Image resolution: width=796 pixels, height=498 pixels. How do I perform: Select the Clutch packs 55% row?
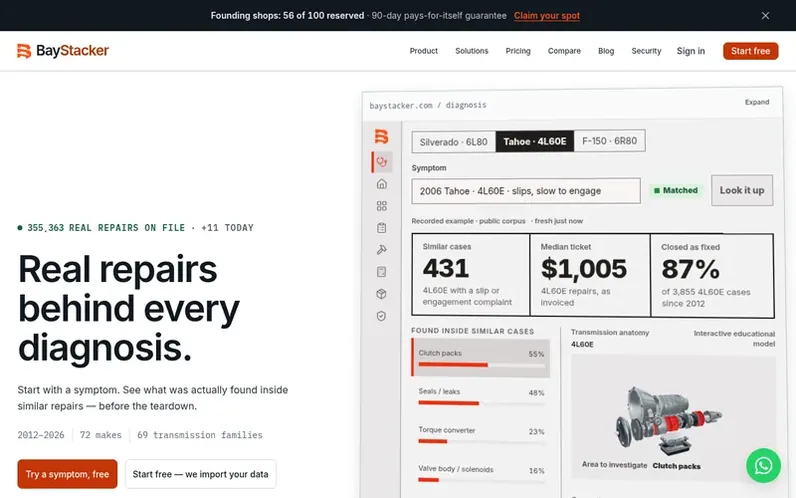pyautogui.click(x=481, y=358)
